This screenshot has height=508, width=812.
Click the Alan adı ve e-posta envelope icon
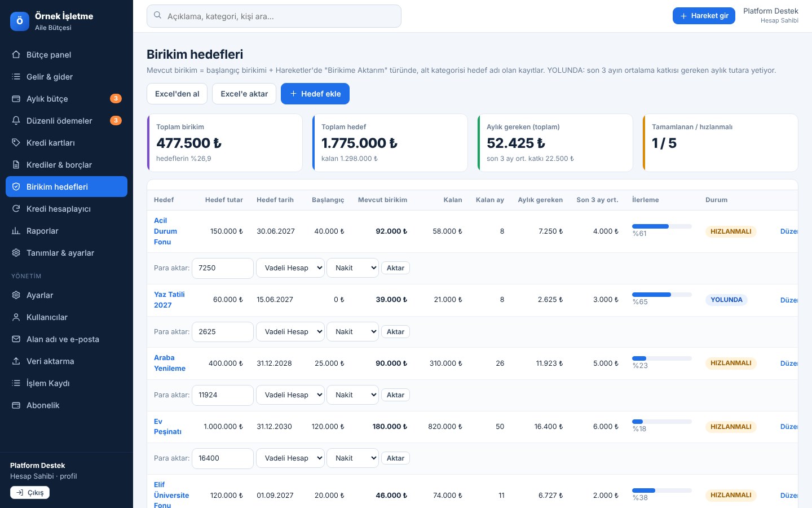[x=16, y=339]
